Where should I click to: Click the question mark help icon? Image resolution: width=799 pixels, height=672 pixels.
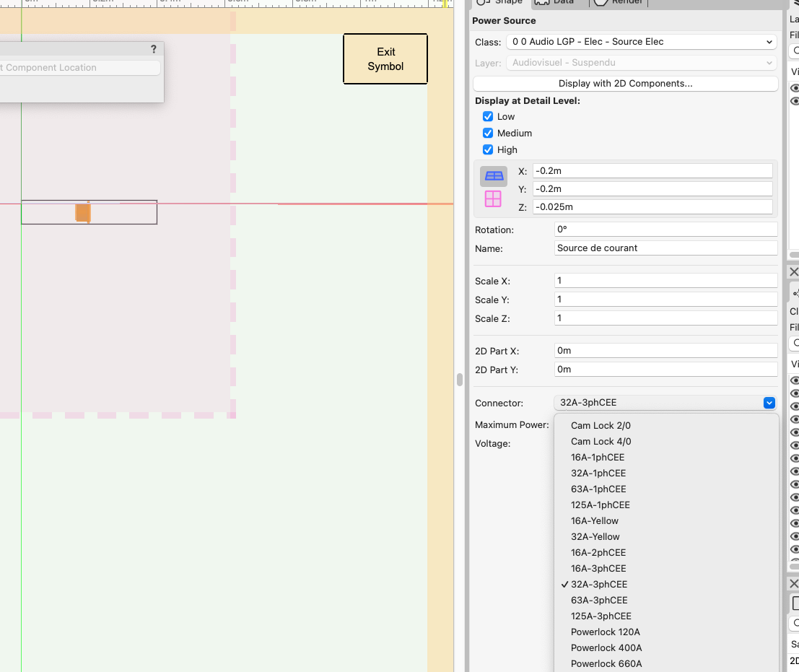coord(153,49)
